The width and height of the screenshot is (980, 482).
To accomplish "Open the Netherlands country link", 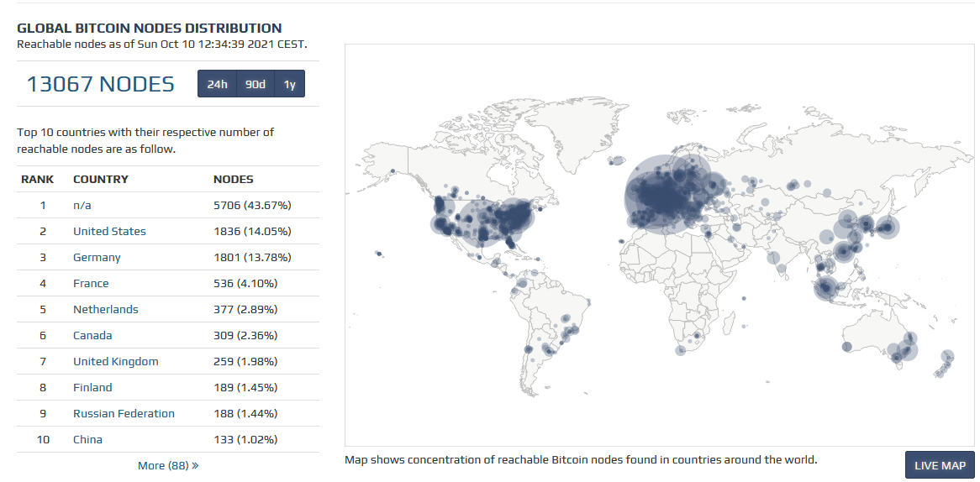I will pos(106,309).
